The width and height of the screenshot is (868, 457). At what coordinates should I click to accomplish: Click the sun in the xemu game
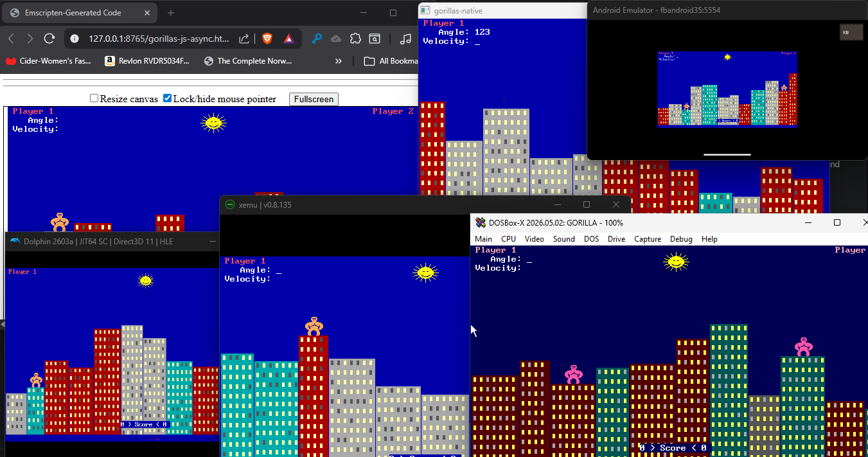[425, 273]
